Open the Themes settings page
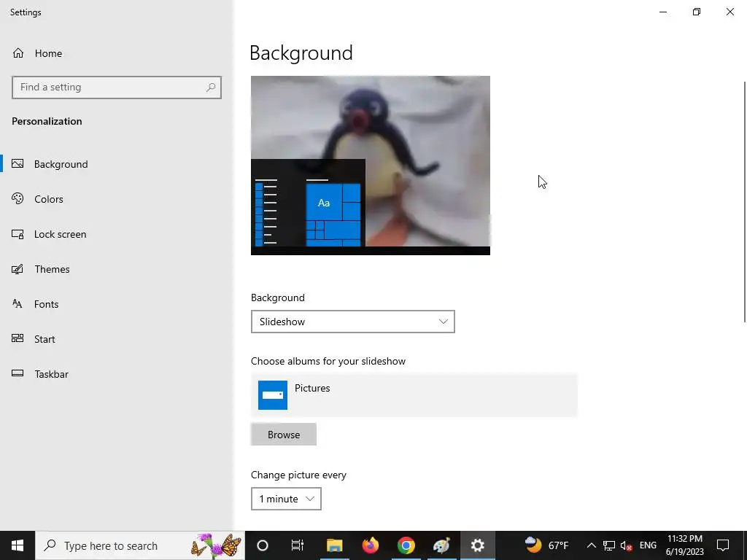747x560 pixels. pos(117,269)
